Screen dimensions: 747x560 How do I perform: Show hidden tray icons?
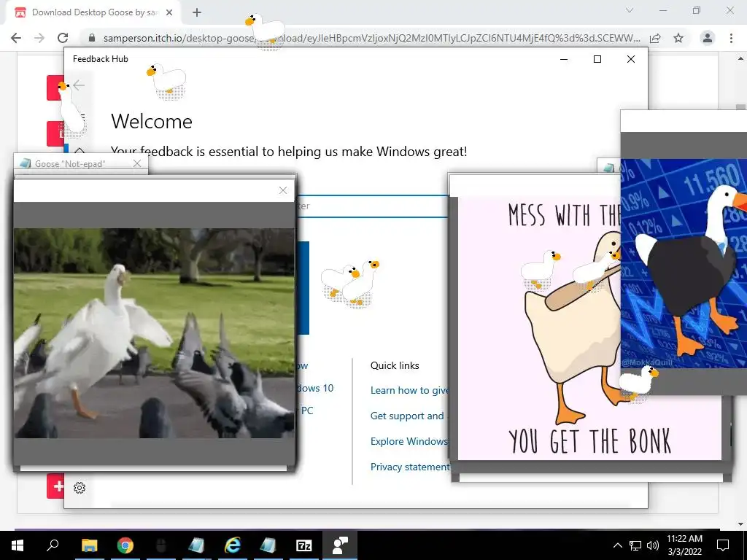(617, 545)
